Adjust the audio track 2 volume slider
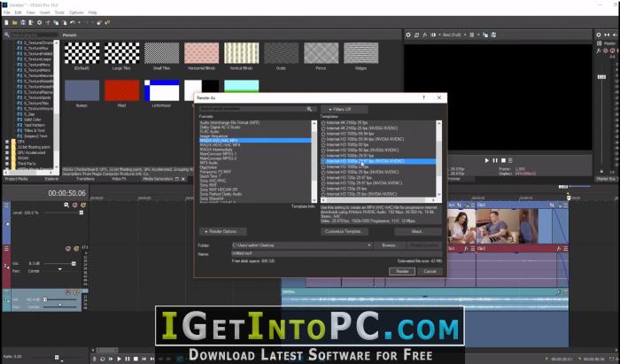 [74, 263]
